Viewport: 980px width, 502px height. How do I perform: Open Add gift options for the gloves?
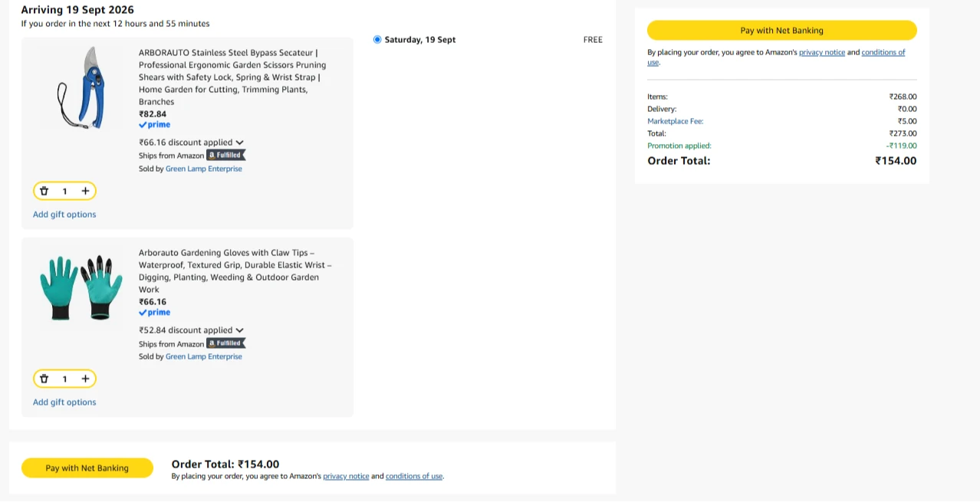pos(64,402)
